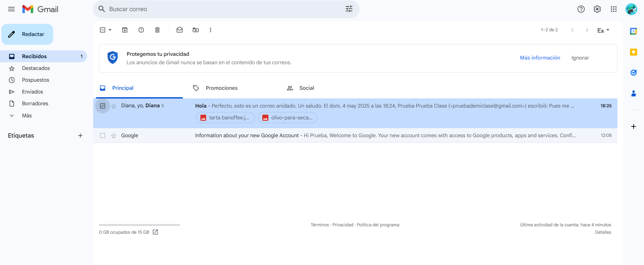Open the select-all dropdown arrow
Viewport: 644px width, 265px height.
pos(110,30)
